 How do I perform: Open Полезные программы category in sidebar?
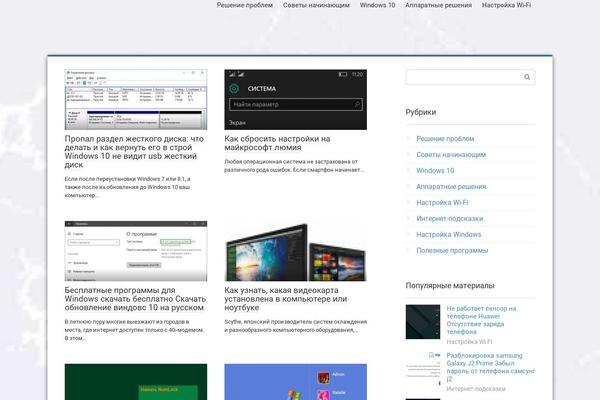pyautogui.click(x=452, y=251)
